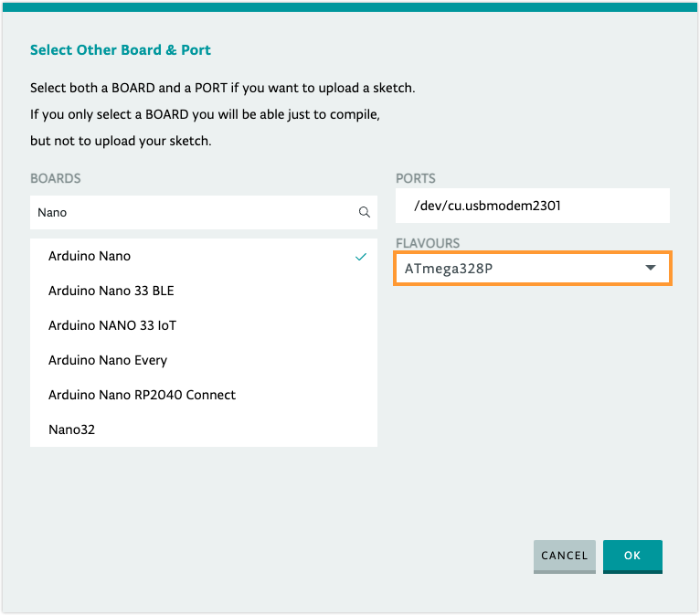Click the FLAVOURS section label
This screenshot has width=700, height=615.
point(428,243)
